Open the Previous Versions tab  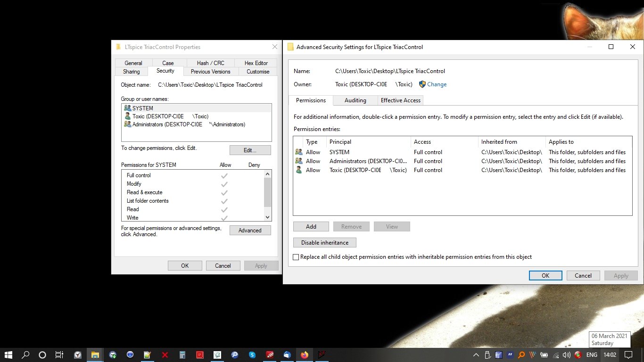(211, 72)
